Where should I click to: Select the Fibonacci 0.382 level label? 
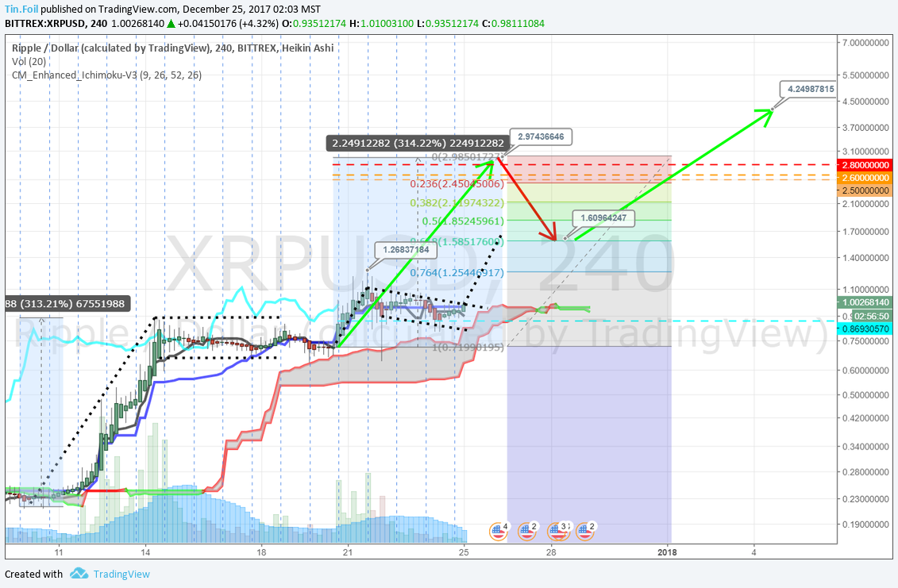click(457, 202)
